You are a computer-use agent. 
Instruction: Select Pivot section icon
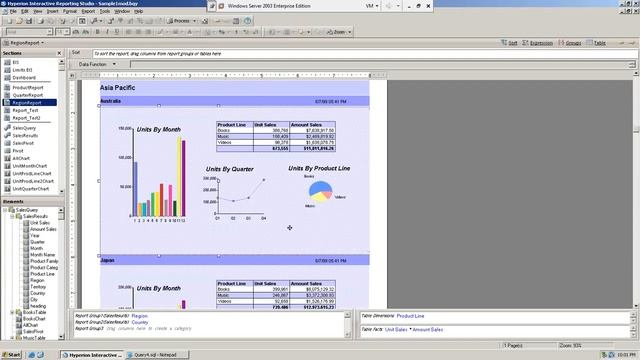pos(7,151)
